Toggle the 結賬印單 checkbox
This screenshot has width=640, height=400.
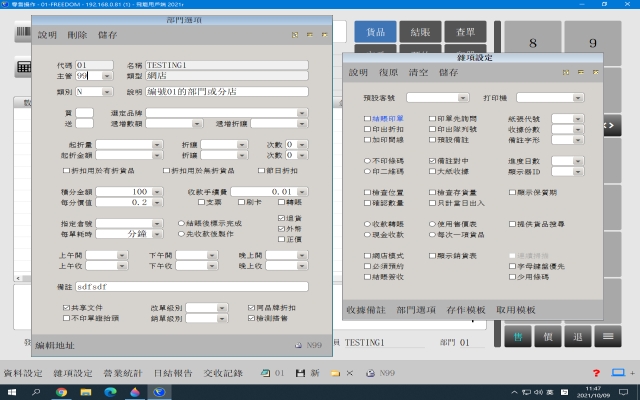pyautogui.click(x=367, y=118)
